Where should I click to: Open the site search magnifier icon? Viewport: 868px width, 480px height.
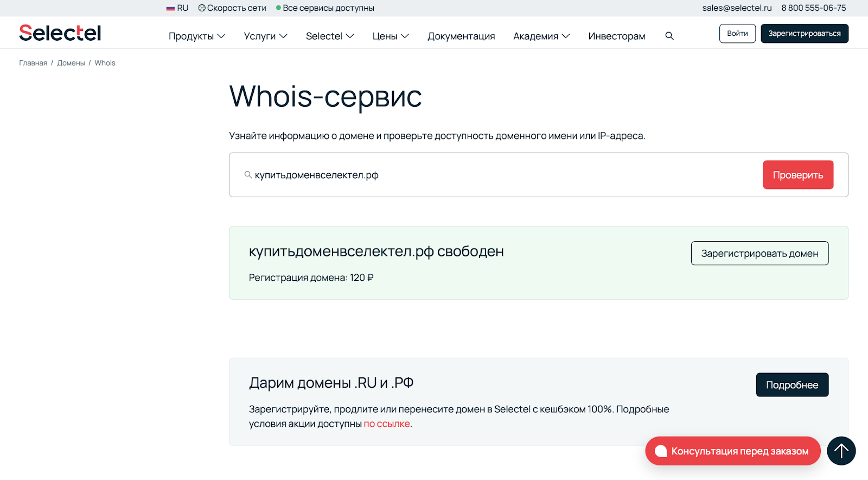[669, 36]
